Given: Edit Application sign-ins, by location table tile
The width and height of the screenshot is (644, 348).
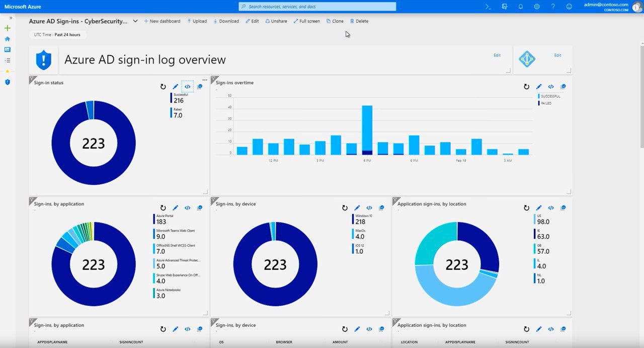Looking at the screenshot, I should 538,329.
